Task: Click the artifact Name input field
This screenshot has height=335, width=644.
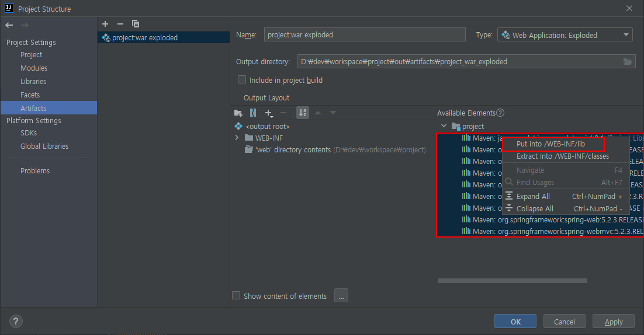Action: pos(365,35)
